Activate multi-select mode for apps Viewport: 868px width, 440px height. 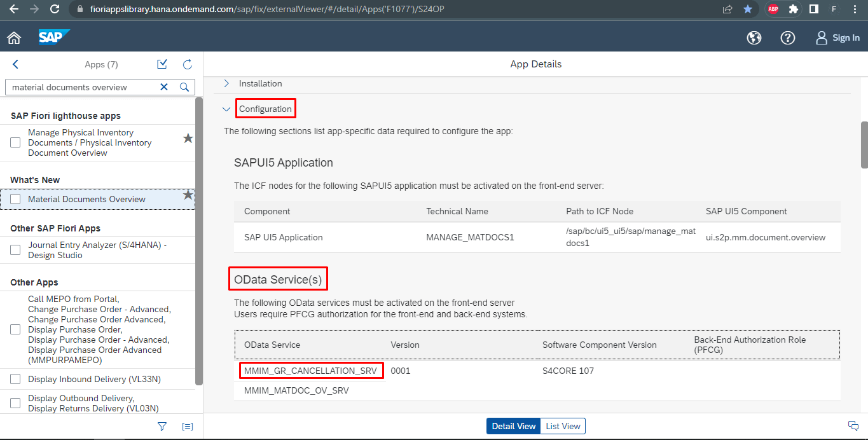(162, 64)
